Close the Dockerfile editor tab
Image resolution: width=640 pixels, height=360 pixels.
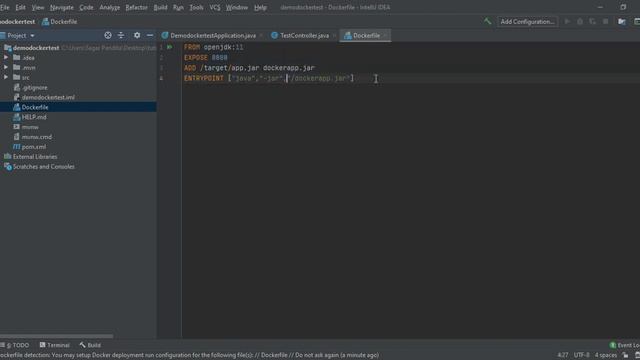coord(385,36)
